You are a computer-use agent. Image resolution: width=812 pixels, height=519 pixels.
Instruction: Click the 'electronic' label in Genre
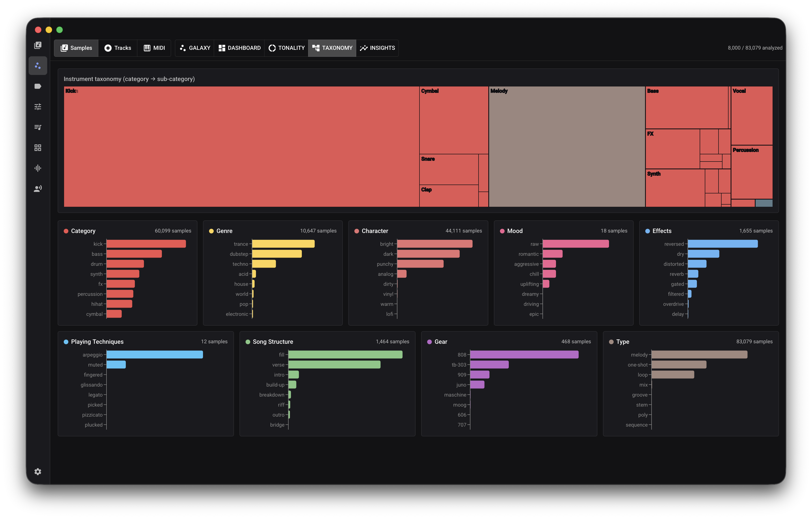click(237, 314)
